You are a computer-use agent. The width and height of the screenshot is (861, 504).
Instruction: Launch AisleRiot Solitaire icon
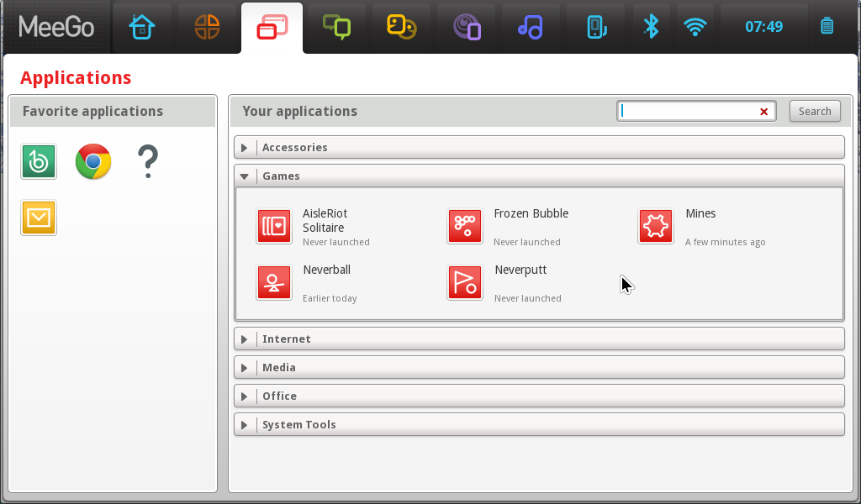(274, 226)
